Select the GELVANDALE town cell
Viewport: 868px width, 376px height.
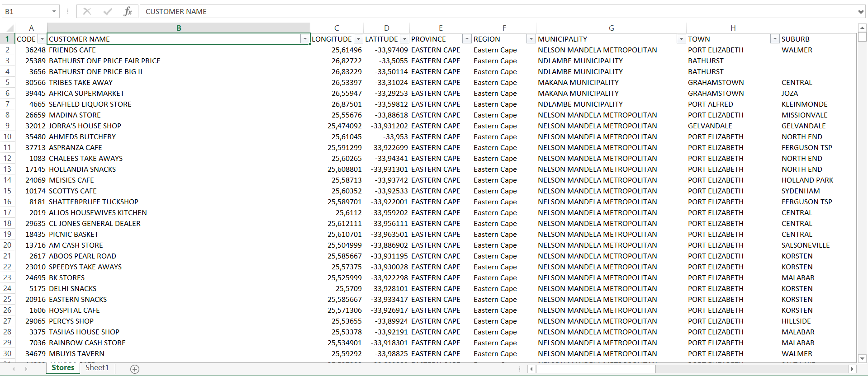[x=733, y=126]
